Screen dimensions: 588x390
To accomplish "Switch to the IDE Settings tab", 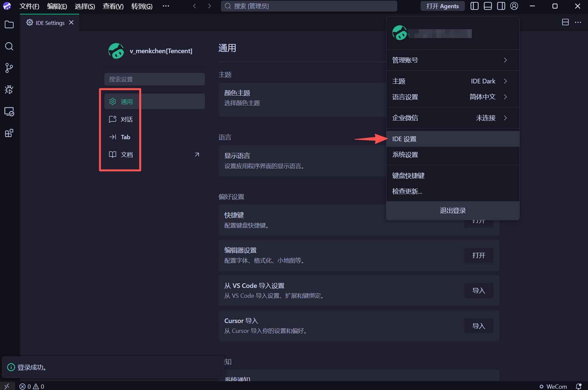I will click(x=50, y=23).
